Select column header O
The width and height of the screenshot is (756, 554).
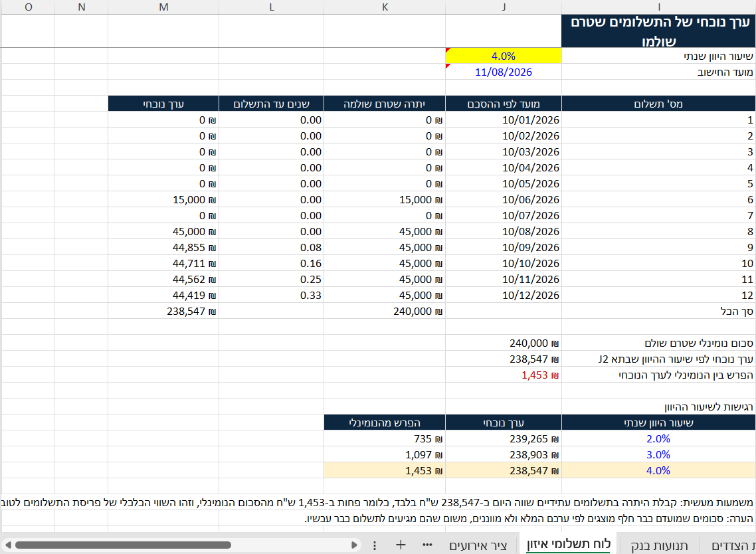pyautogui.click(x=28, y=7)
